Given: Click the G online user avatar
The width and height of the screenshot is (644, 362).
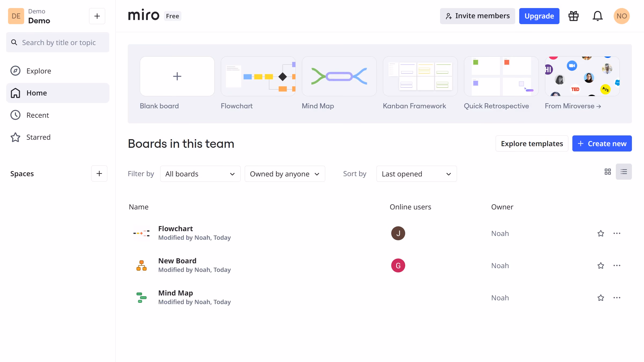Looking at the screenshot, I should coord(398,265).
